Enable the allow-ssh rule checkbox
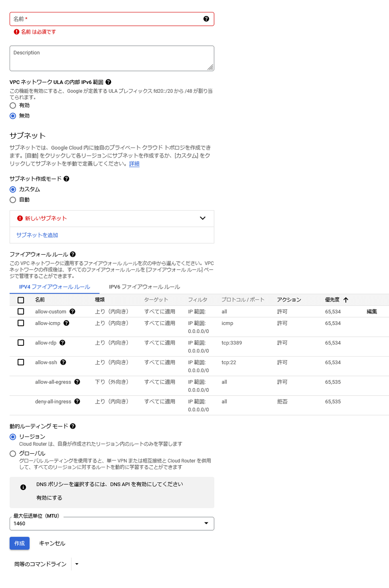Viewport: 389px width, 588px height. (21, 363)
